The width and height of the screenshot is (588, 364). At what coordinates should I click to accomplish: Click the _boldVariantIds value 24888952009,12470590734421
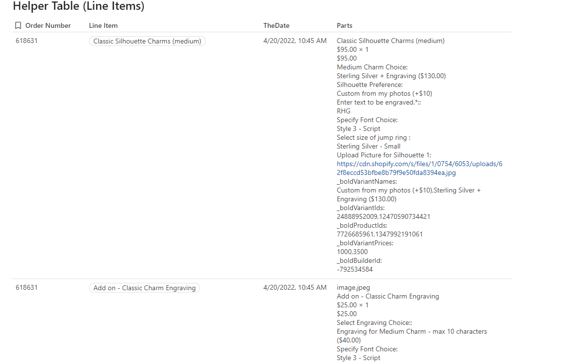coord(384,217)
